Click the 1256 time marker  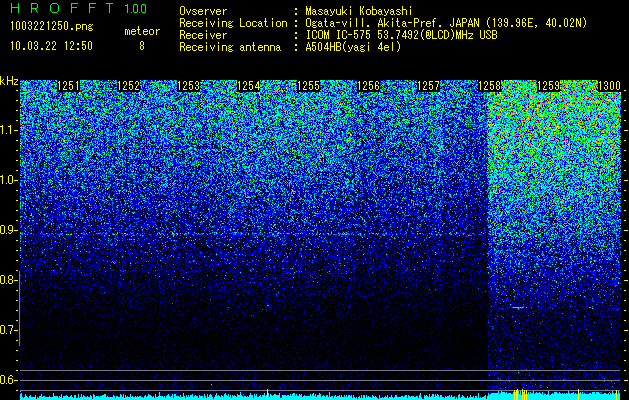pos(369,86)
